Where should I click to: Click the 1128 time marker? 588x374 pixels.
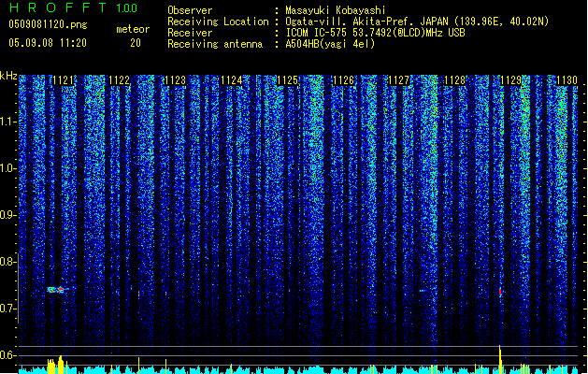tap(454, 80)
